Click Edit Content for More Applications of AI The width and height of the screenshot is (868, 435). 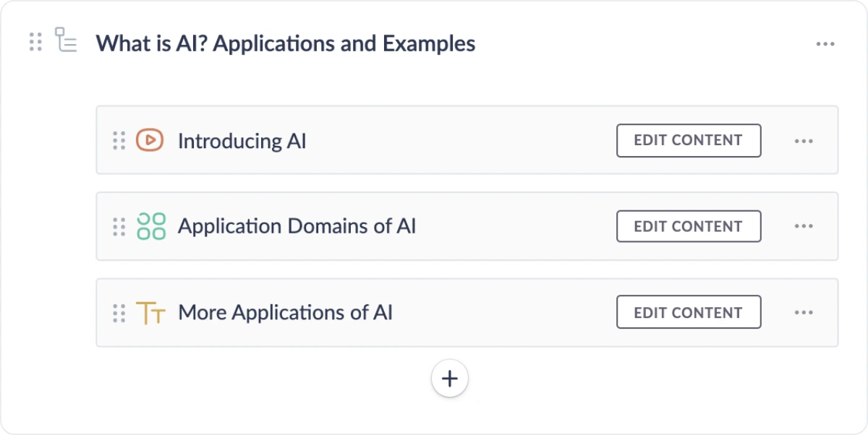click(688, 312)
